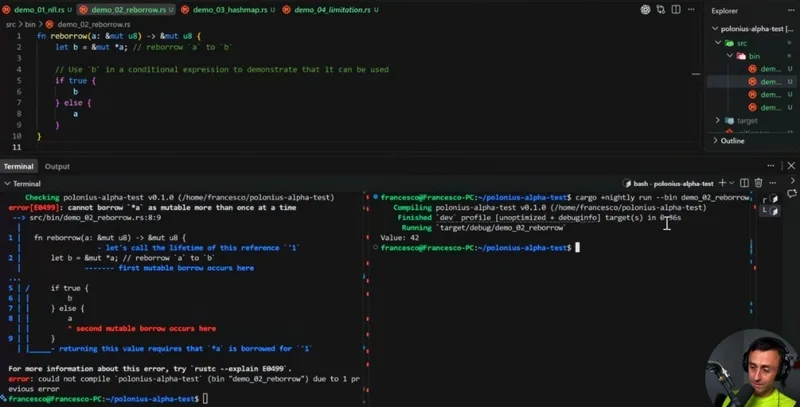
Task: Expand the target folder chevron
Action: pos(718,120)
